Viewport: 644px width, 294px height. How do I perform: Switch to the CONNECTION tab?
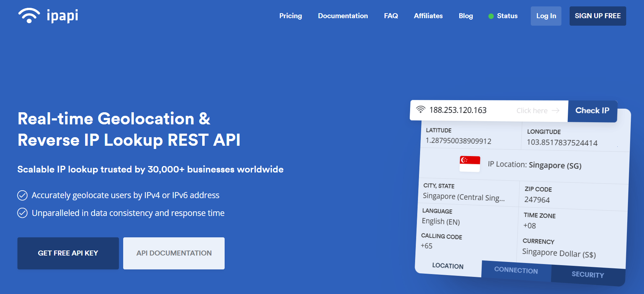click(516, 270)
